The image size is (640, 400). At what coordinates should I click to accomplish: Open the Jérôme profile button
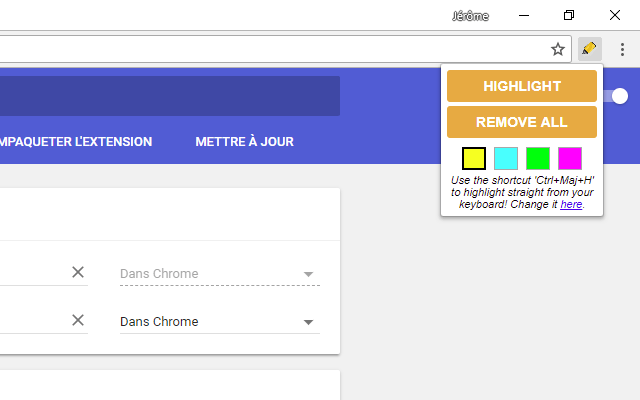coord(470,16)
